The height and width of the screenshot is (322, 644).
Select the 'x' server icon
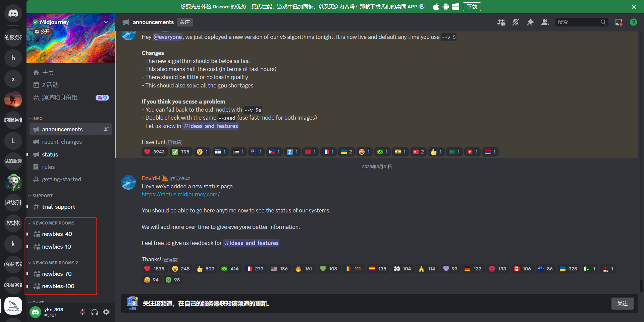tap(13, 79)
